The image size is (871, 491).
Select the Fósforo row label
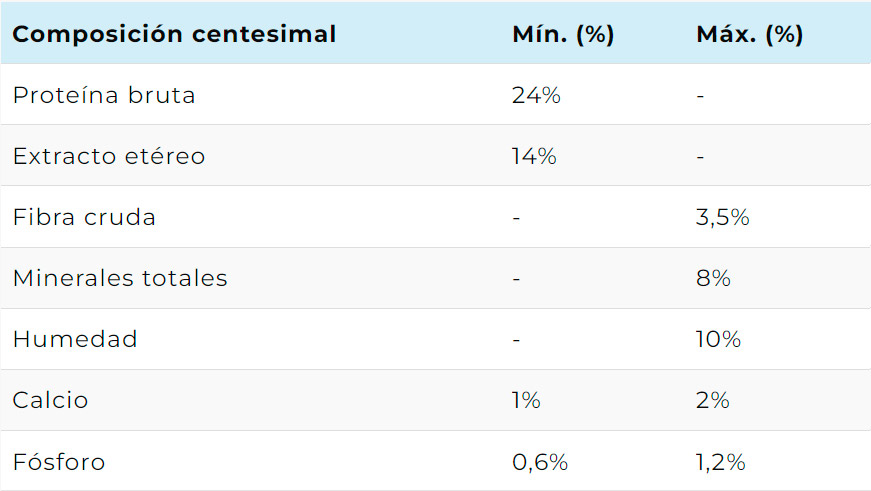click(59, 462)
